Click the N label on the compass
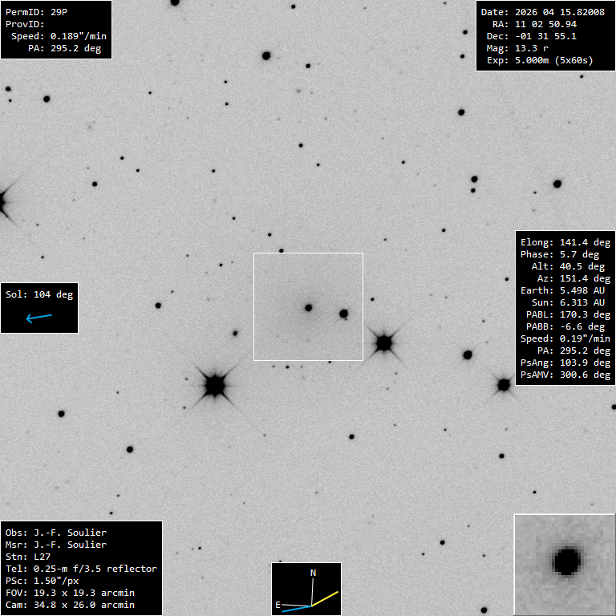 [313, 573]
